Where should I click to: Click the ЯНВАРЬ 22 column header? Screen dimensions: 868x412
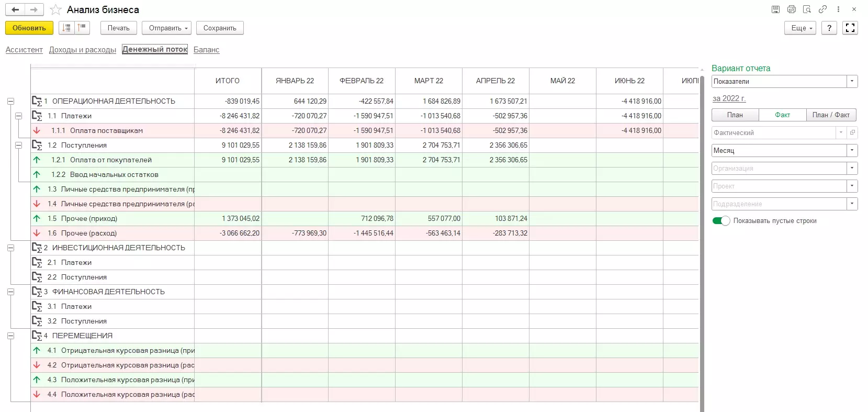pos(295,81)
